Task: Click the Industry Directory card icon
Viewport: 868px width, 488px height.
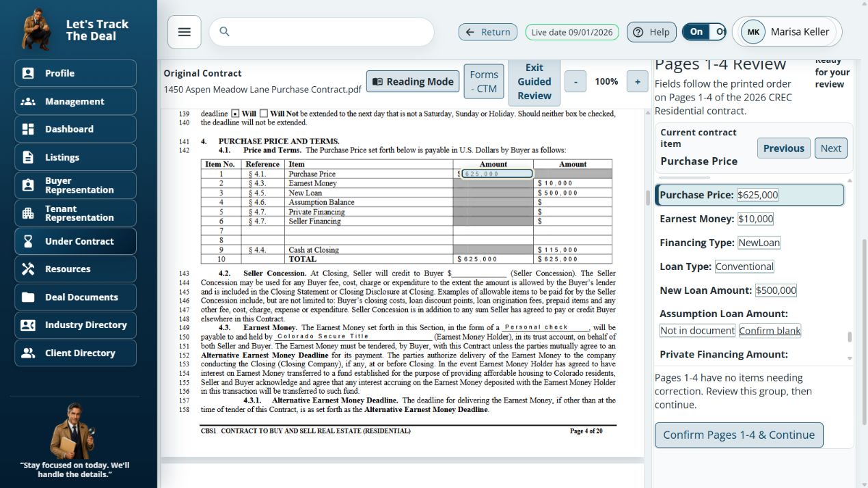Action: [28, 325]
